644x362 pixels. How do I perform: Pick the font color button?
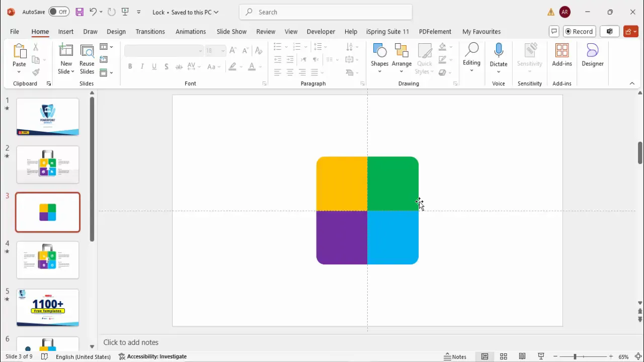click(252, 66)
